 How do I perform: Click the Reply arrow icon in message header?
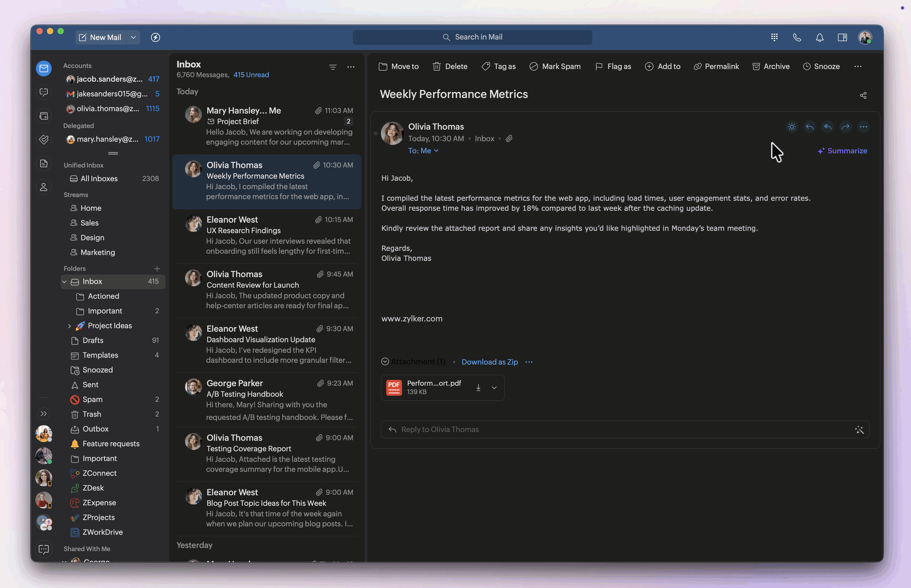(x=810, y=127)
